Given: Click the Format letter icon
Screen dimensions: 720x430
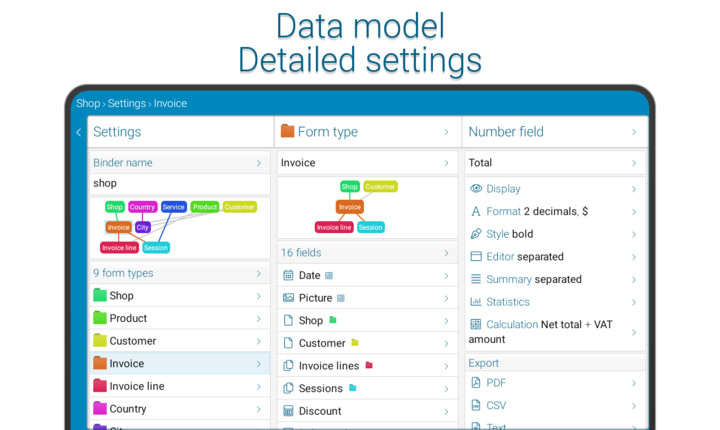Looking at the screenshot, I should coord(476,211).
